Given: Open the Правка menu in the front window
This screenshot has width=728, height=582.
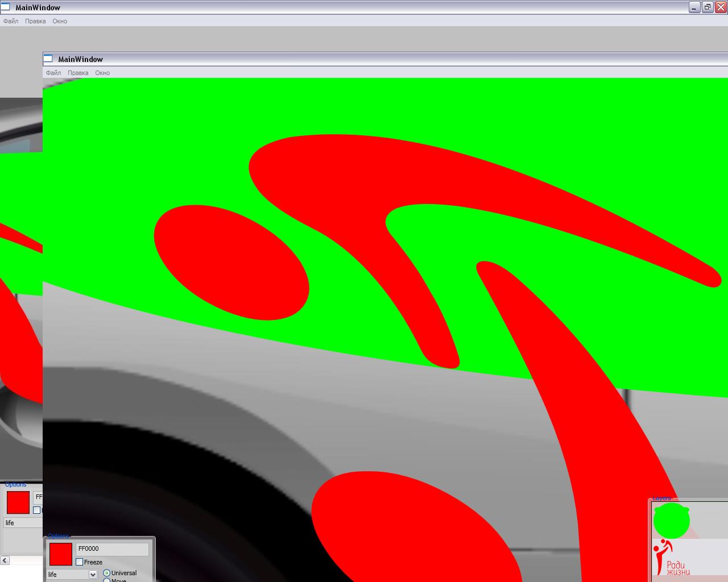Looking at the screenshot, I should [78, 73].
